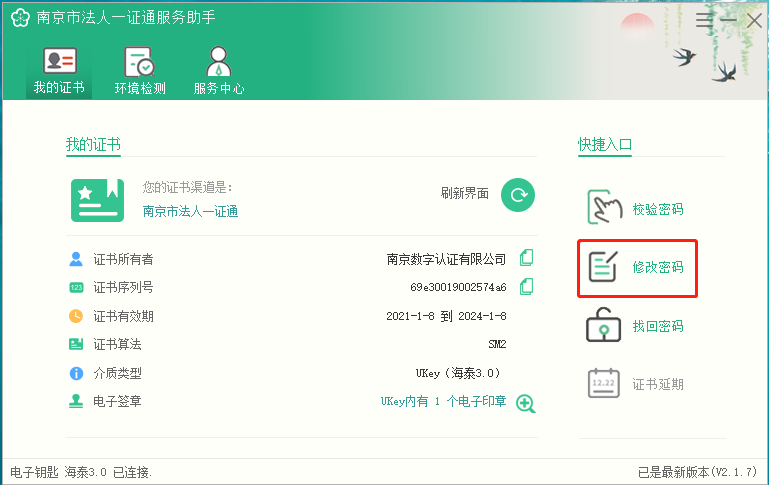Viewport: 769px width, 485px height.
Task: Close the service assistant window
Action: click(754, 19)
